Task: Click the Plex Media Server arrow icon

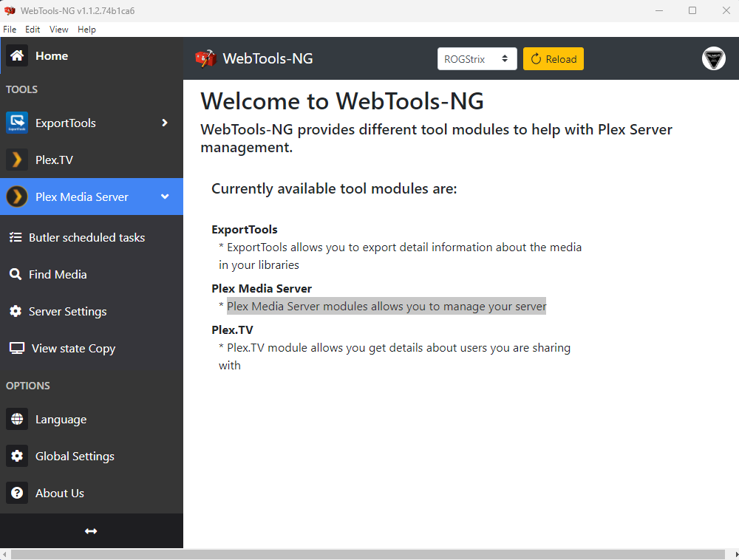Action: (x=16, y=197)
